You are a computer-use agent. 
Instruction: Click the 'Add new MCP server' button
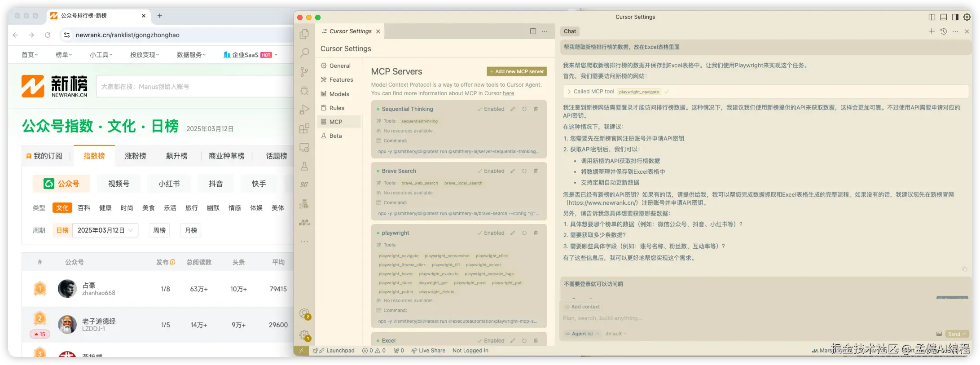[x=517, y=71]
